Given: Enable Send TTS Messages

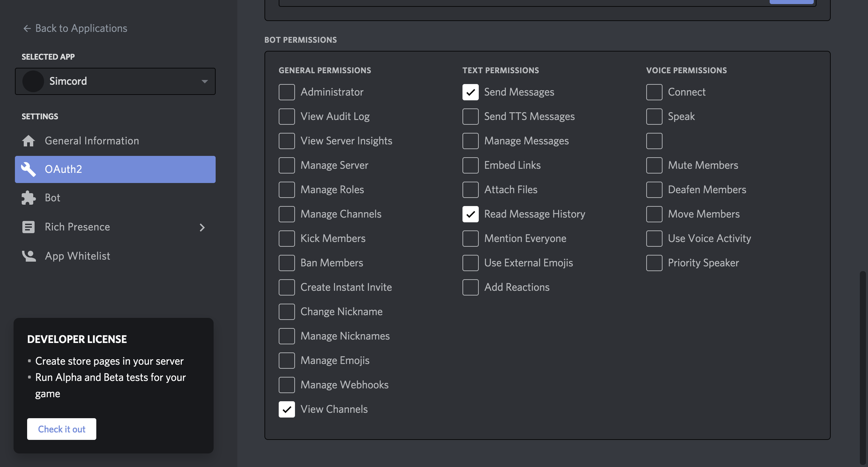Looking at the screenshot, I should pos(471,117).
